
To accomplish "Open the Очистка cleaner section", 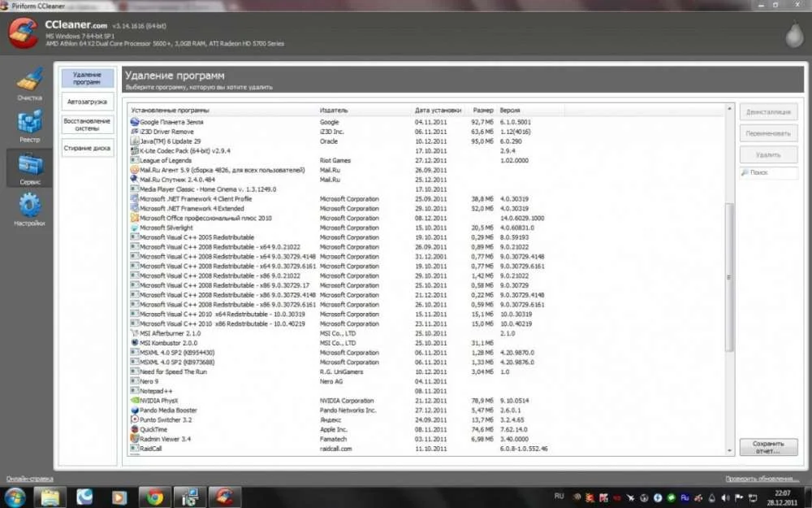I will (29, 83).
